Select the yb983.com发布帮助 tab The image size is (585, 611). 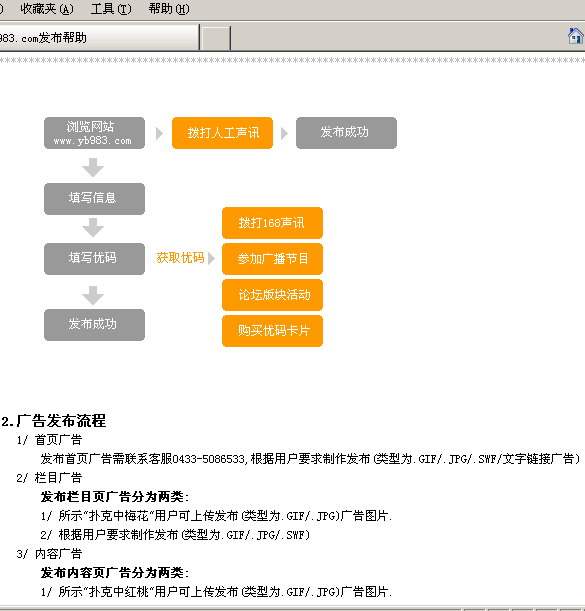99,38
